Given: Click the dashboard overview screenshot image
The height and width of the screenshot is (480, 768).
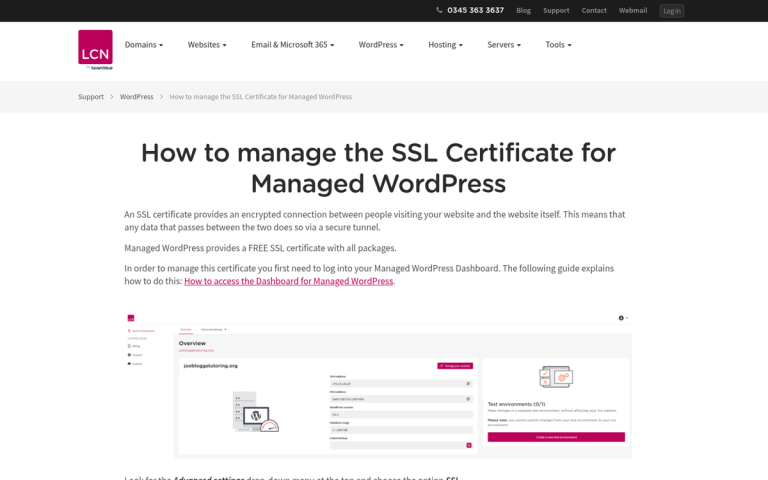Looking at the screenshot, I should 378,385.
